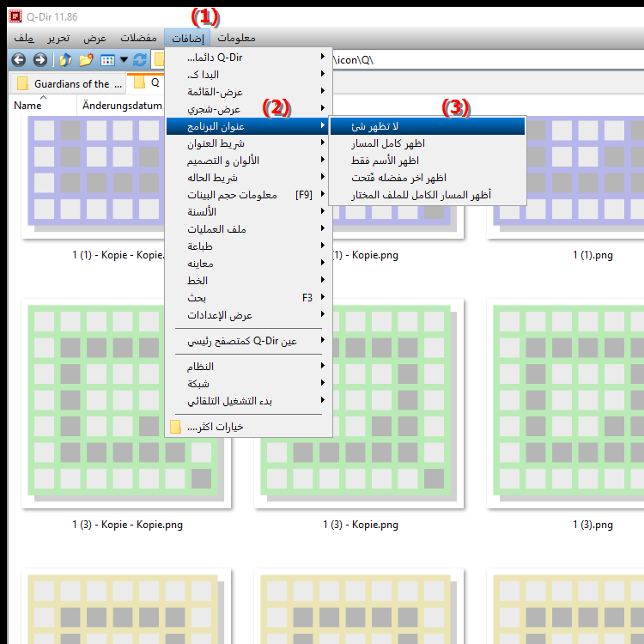This screenshot has height=644, width=644.
Task: Click the Q-Dir application icon in title bar
Action: pos(15,17)
